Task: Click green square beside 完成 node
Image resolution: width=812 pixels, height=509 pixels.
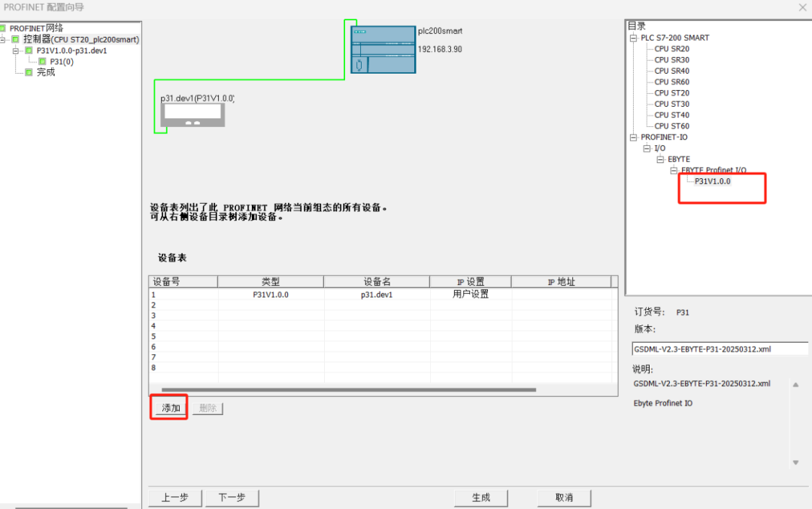Action: (29, 72)
